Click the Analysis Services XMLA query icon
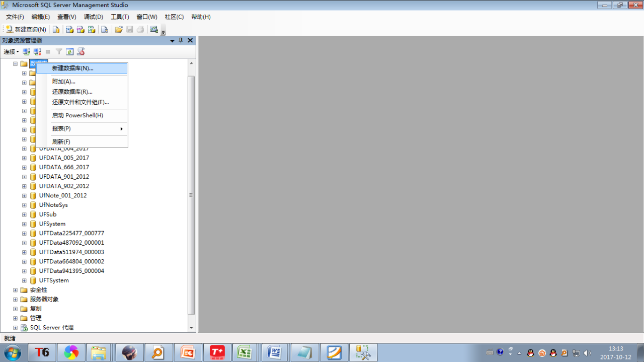The image size is (644, 362). point(92,30)
